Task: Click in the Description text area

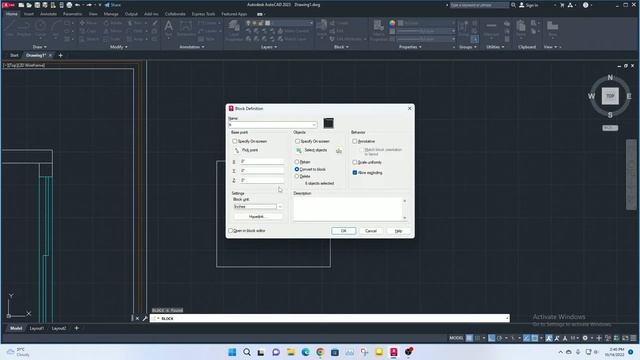Action: click(348, 209)
